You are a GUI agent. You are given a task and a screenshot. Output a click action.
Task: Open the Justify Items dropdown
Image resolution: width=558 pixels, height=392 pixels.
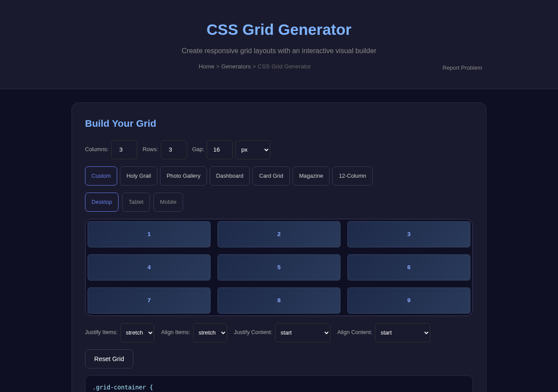point(137,333)
